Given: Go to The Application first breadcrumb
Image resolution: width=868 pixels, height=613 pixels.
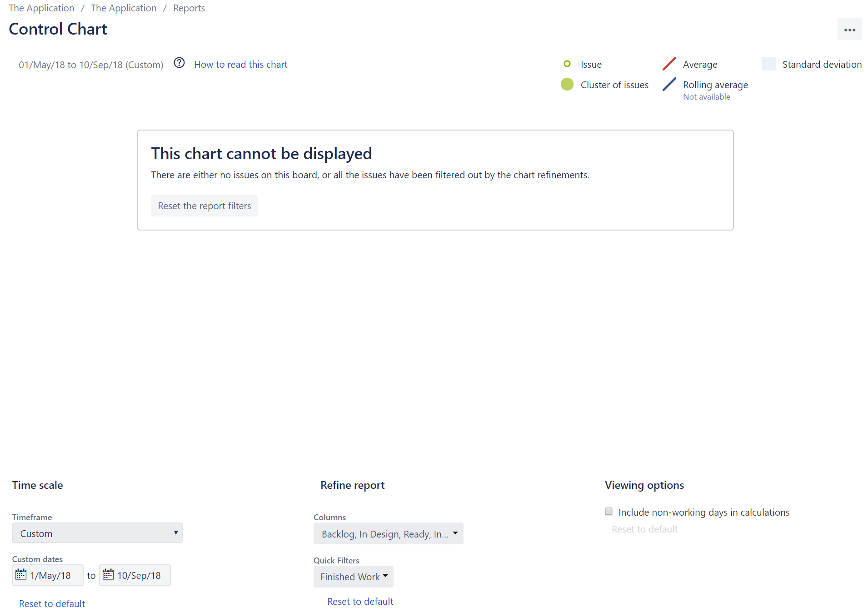Looking at the screenshot, I should 41,8.
